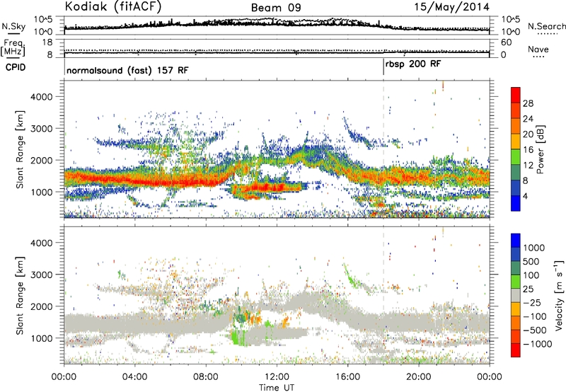Screen dimensions: 566x392
Task: Click the '04:00' time axis label
Action: [134, 377]
